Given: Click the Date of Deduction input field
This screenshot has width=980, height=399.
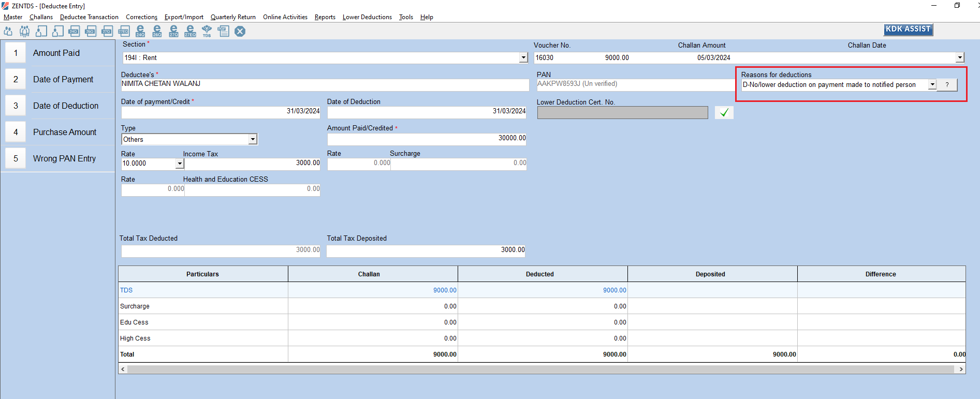Looking at the screenshot, I should point(427,112).
